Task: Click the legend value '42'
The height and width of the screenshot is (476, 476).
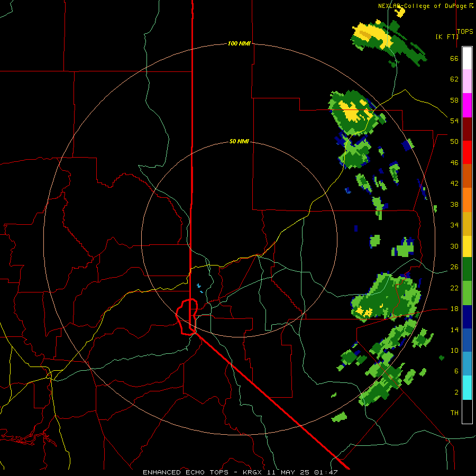Action: (x=454, y=184)
